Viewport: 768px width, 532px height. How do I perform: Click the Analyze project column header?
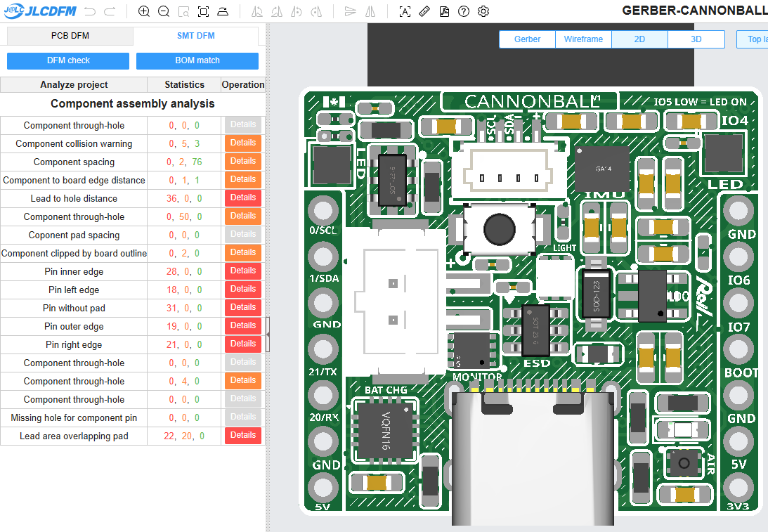tap(74, 85)
